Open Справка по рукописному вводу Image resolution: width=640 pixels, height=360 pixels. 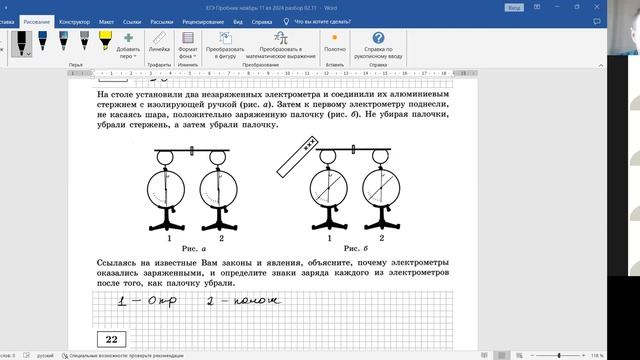coord(378,46)
